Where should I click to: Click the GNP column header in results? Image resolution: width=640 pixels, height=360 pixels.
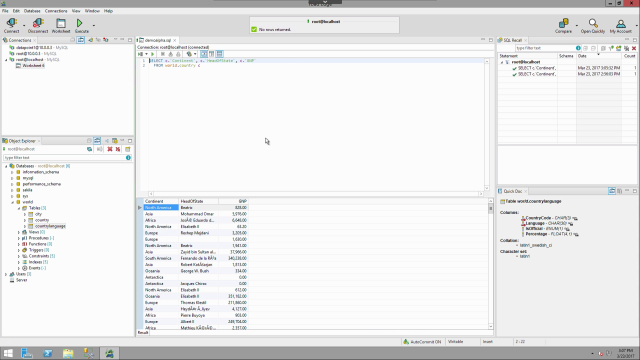[233, 201]
